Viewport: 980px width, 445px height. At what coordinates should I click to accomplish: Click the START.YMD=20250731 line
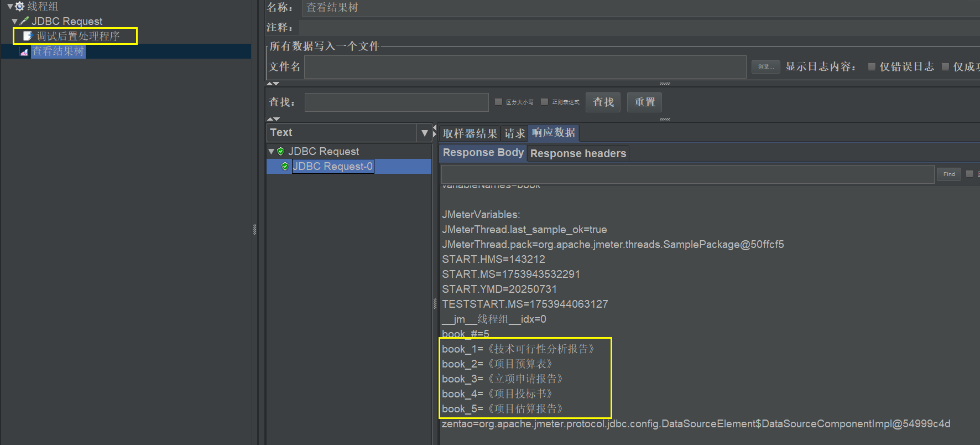499,289
